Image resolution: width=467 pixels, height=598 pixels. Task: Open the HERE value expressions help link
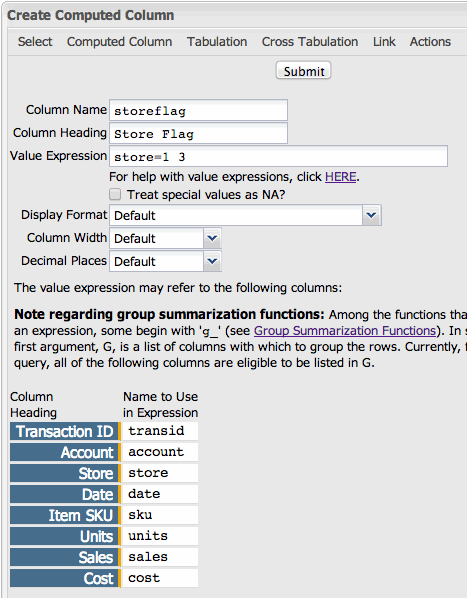(340, 177)
